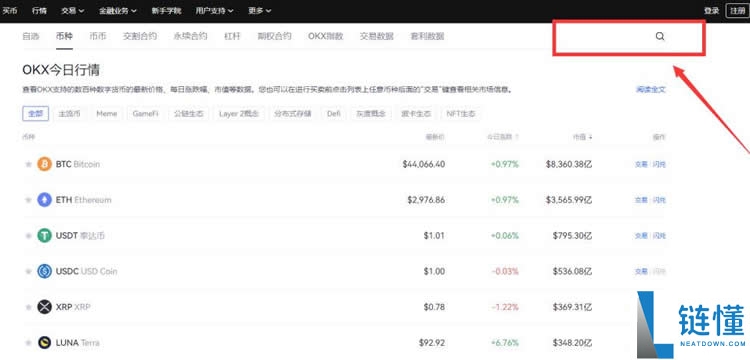Filter coins by GameFi category

(145, 114)
